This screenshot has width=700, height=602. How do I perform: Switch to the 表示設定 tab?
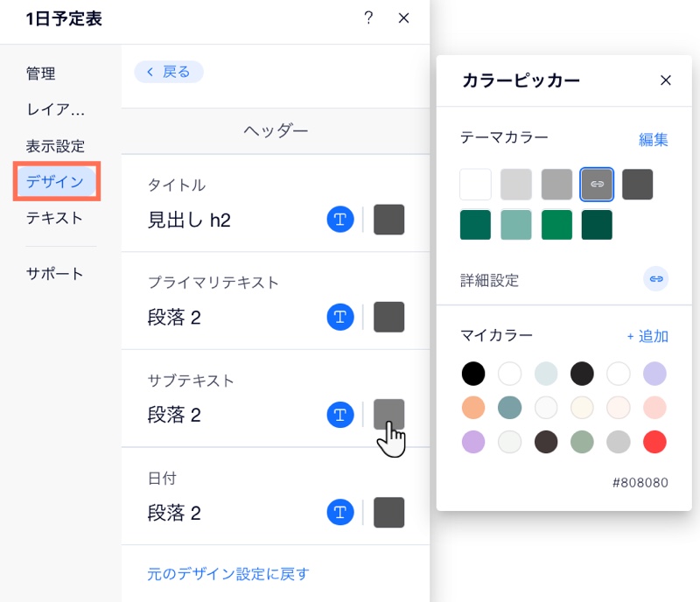pos(55,146)
